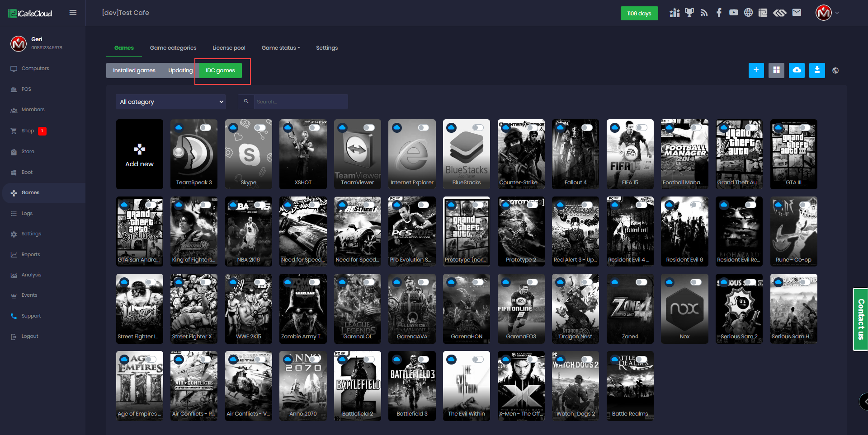Open POS via its register icon
The width and height of the screenshot is (868, 435).
pos(14,89)
